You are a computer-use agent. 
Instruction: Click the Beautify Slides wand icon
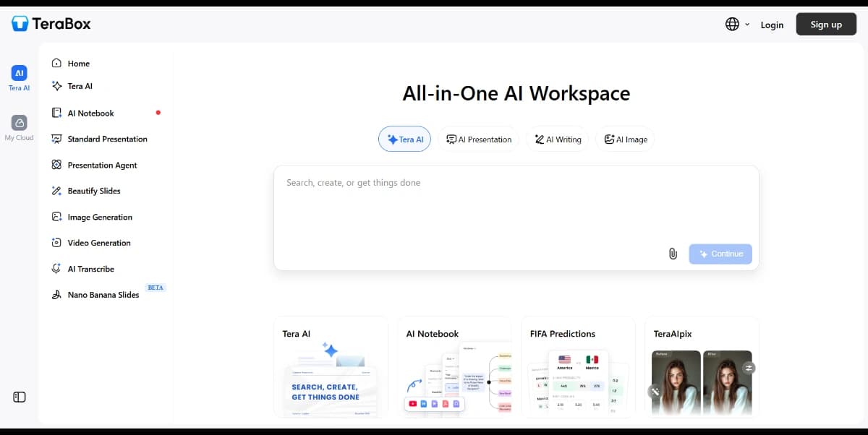click(56, 191)
